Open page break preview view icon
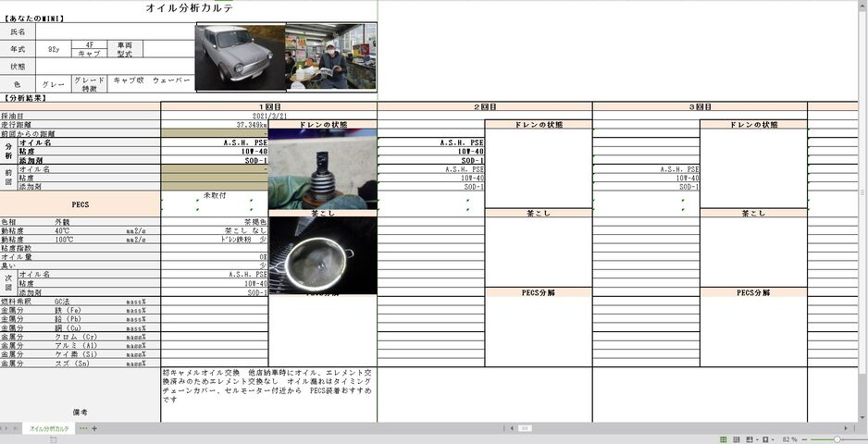The width and height of the screenshot is (868, 444). pyautogui.click(x=749, y=439)
